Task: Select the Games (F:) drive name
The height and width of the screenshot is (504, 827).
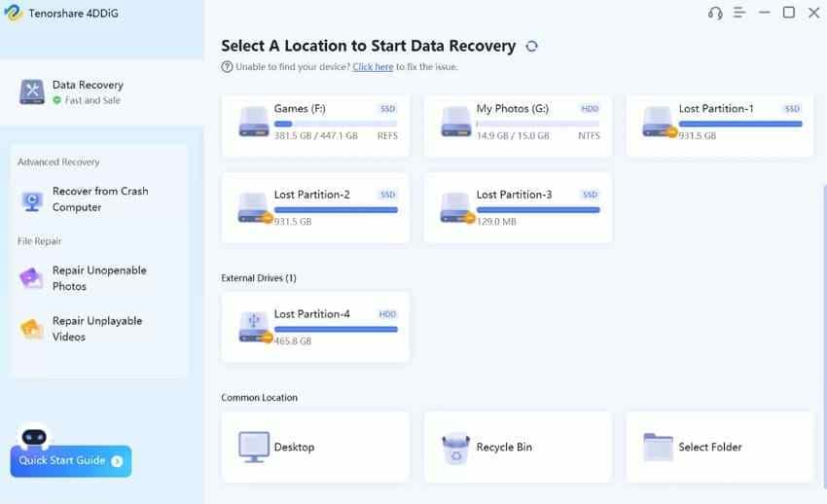Action: pyautogui.click(x=300, y=109)
